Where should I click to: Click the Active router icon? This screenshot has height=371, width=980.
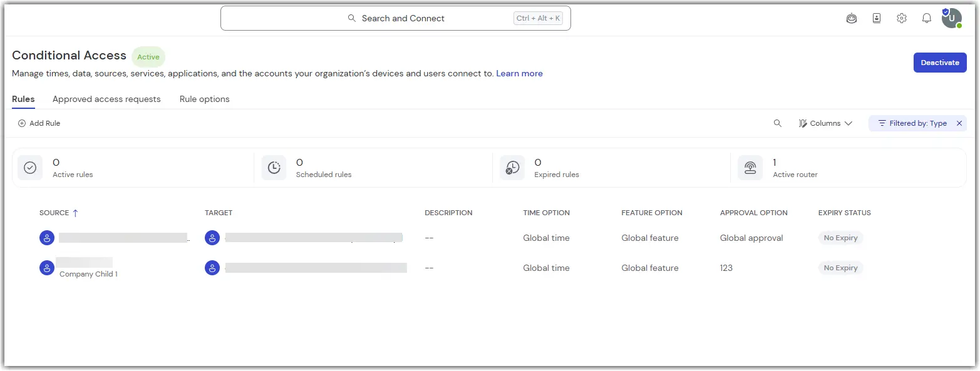[750, 168]
